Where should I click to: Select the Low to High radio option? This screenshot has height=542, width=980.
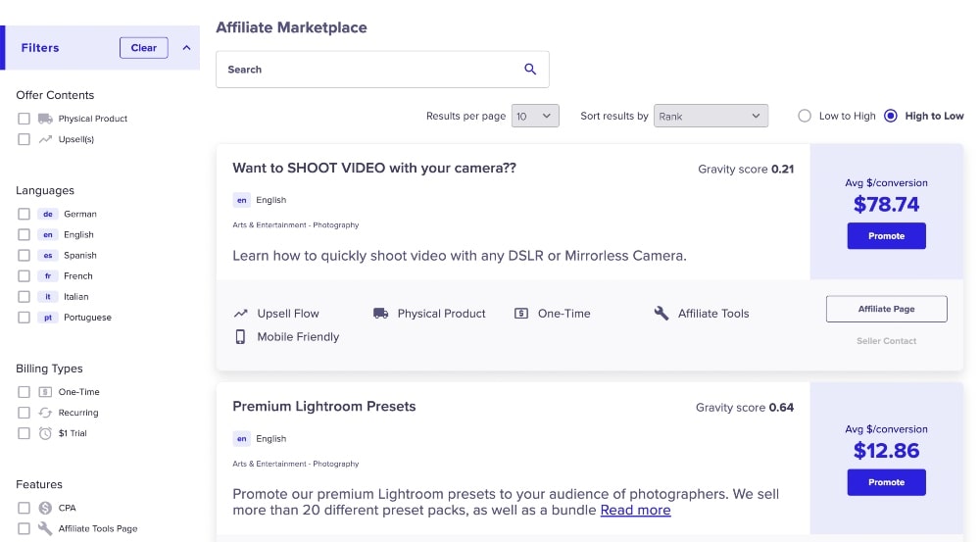805,116
